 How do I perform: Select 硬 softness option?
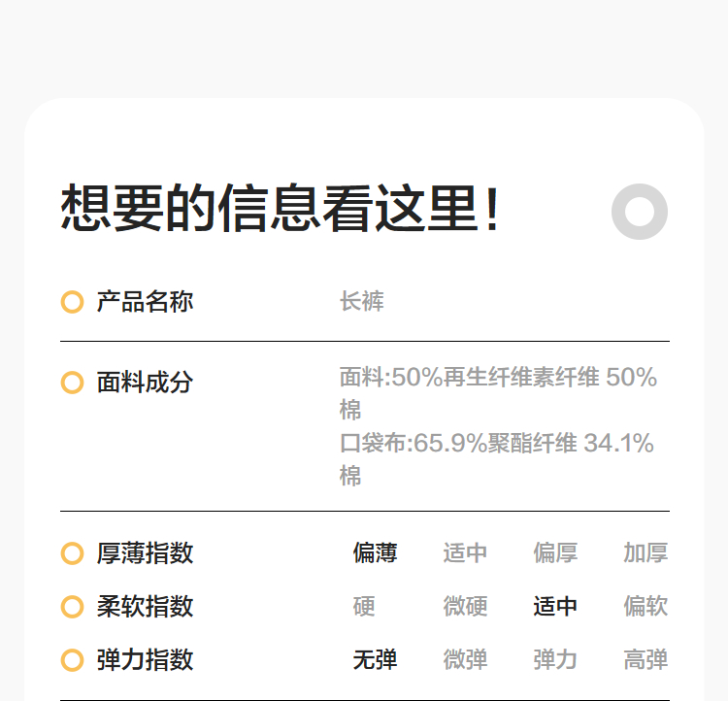click(x=364, y=607)
